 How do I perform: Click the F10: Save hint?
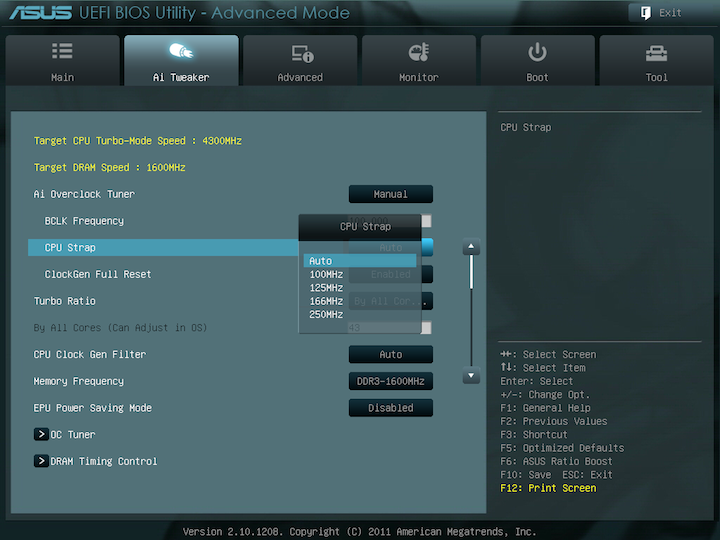pos(526,474)
